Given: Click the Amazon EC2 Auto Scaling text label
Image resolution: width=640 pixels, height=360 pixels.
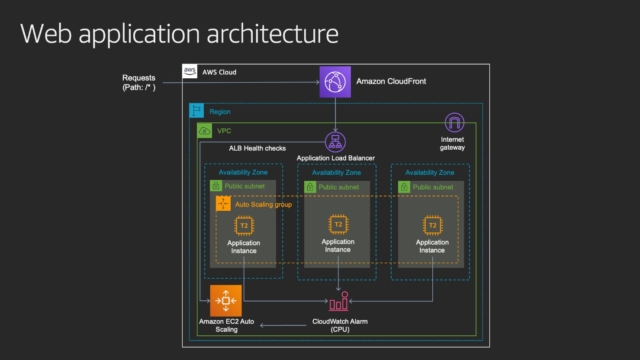Looking at the screenshot, I should (227, 325).
